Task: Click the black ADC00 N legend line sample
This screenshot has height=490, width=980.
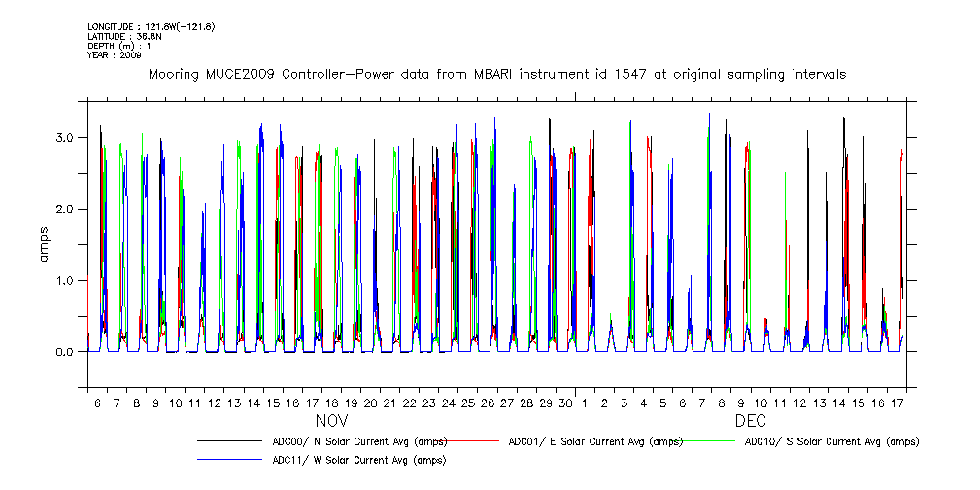Action: tap(231, 441)
